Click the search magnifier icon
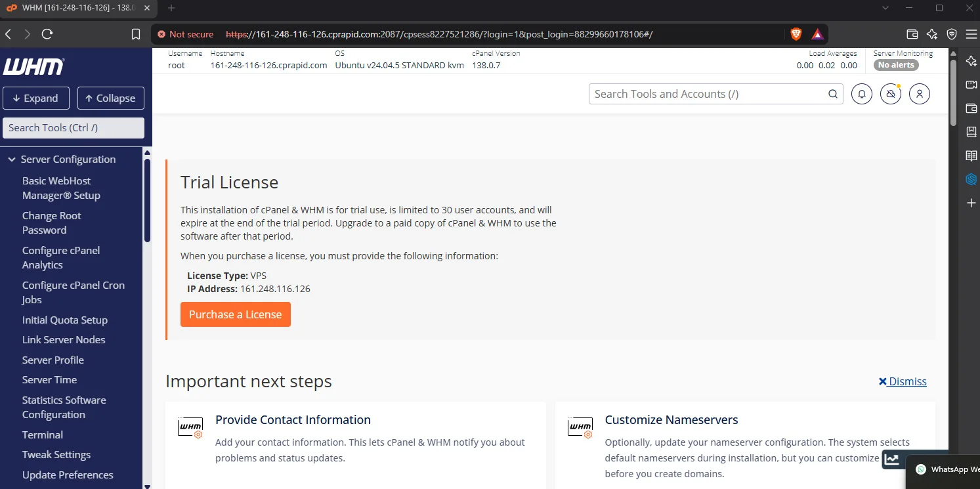Screen dimensions: 980x489 coord(833,94)
